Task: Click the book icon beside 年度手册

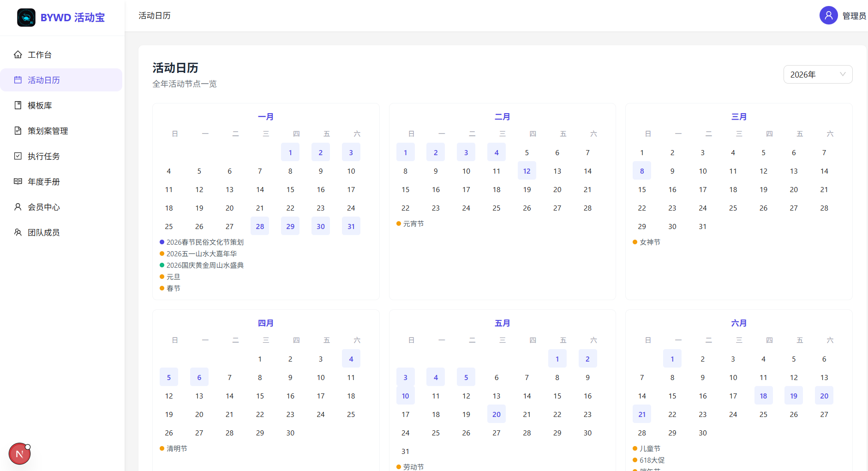Action: pyautogui.click(x=18, y=181)
